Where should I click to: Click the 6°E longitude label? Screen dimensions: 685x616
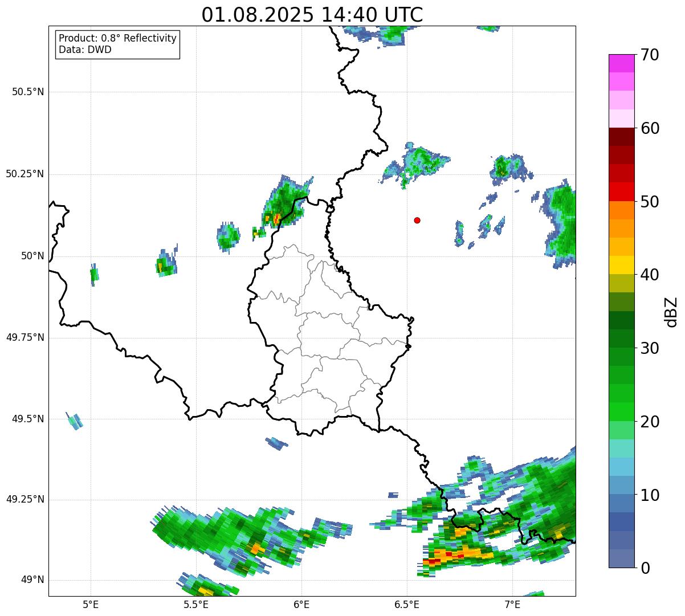[301, 605]
